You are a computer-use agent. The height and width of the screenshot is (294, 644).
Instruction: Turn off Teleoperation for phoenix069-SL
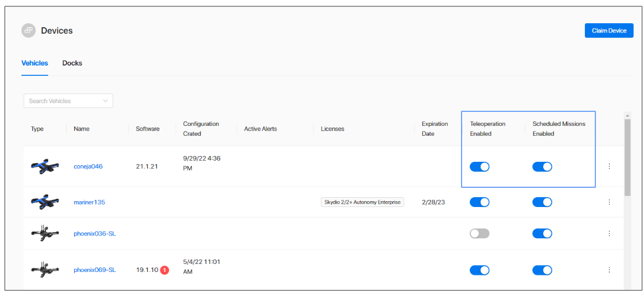pyautogui.click(x=480, y=270)
